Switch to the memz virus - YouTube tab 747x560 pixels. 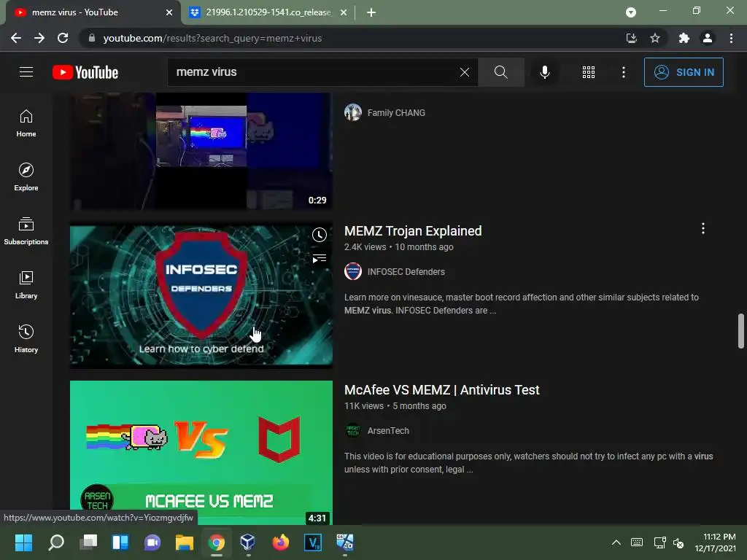coord(90,12)
